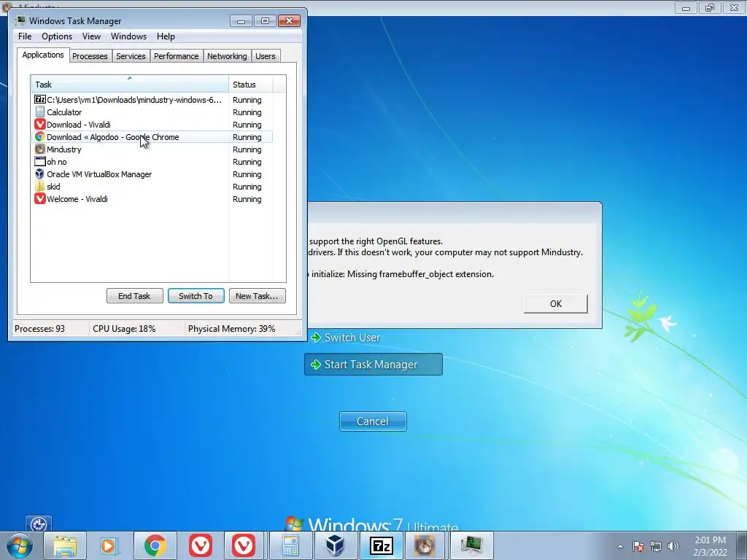747x560 pixels.
Task: Open the Task Manager taskbar icon
Action: [471, 545]
